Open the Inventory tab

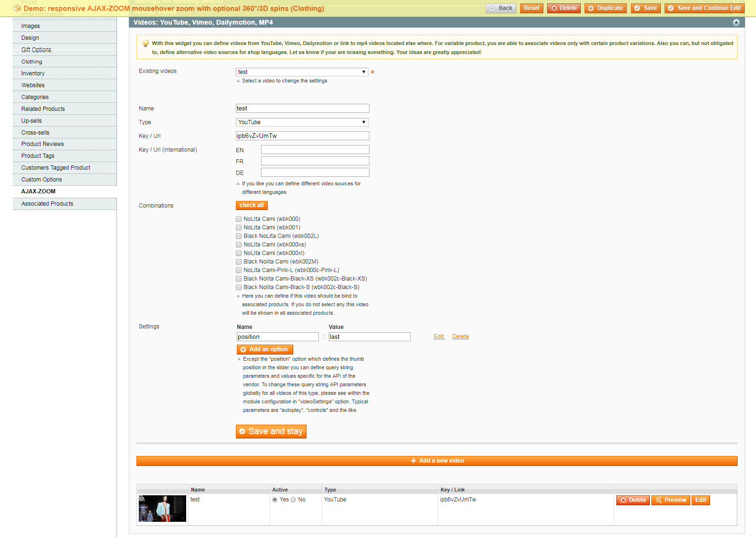click(x=64, y=73)
